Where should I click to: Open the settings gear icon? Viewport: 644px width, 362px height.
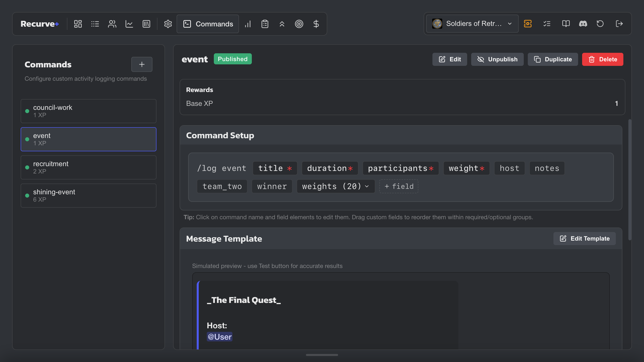pos(168,24)
